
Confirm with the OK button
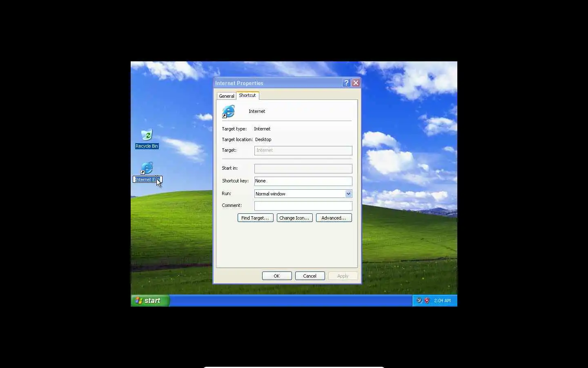[277, 276]
